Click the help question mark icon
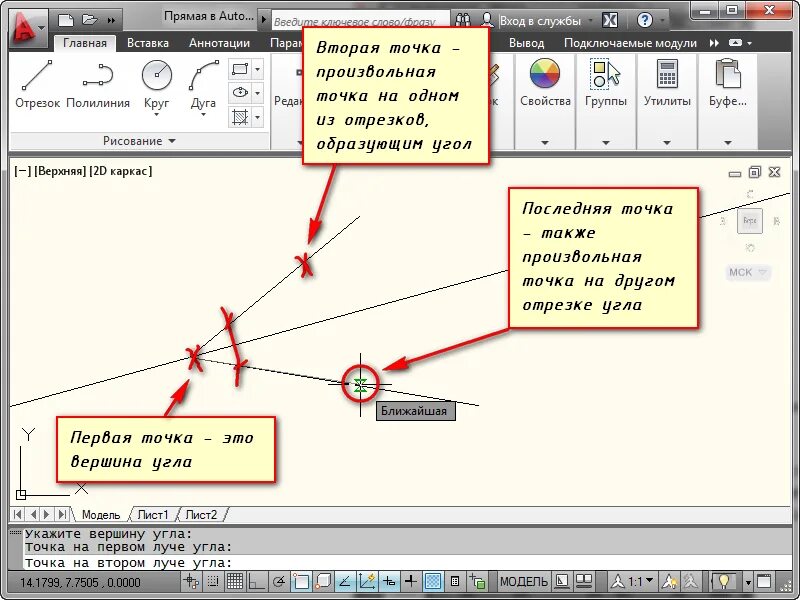The width and height of the screenshot is (800, 600). [x=645, y=20]
